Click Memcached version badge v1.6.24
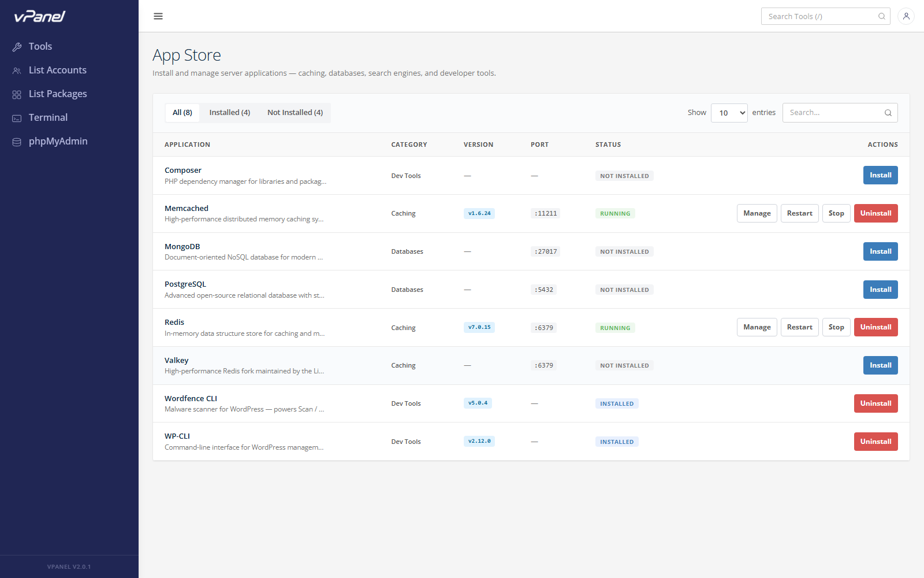This screenshot has height=578, width=924. [x=479, y=213]
